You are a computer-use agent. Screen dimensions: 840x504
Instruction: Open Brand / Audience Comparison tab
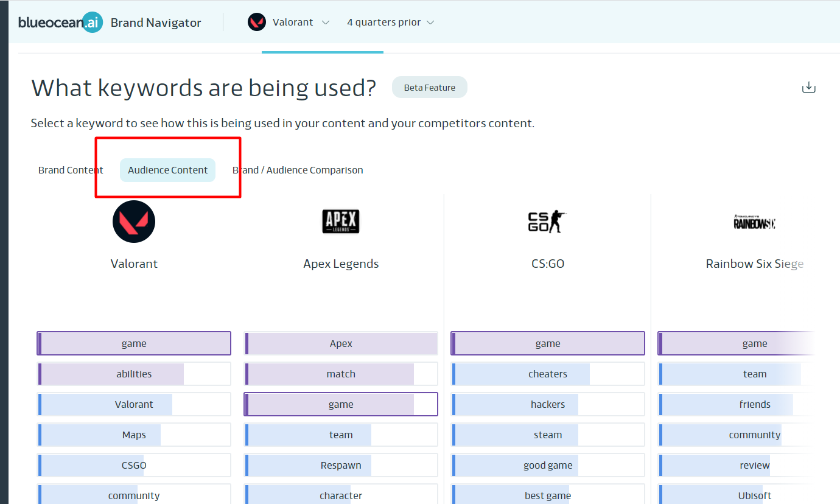tap(298, 170)
